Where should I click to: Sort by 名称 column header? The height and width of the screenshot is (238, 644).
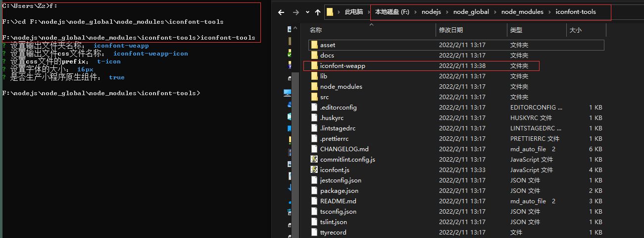coord(316,30)
